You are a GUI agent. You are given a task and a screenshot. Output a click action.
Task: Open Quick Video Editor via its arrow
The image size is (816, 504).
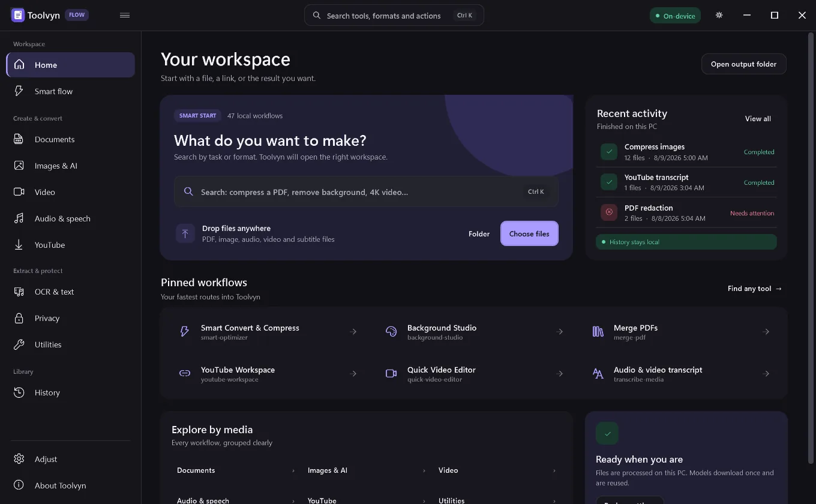[x=560, y=374]
